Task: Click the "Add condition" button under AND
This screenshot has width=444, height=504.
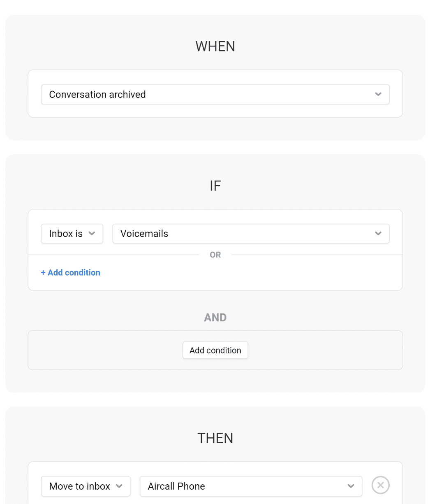Action: click(x=215, y=350)
